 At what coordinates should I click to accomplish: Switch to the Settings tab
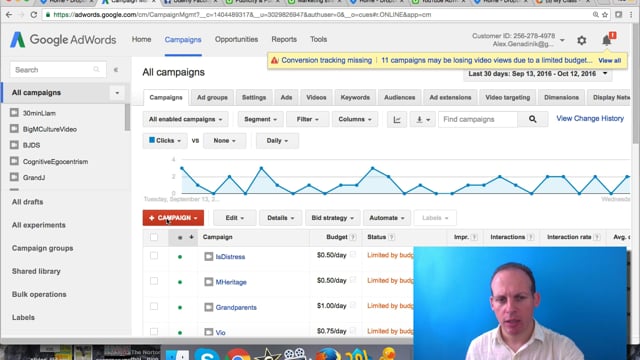[x=254, y=98]
